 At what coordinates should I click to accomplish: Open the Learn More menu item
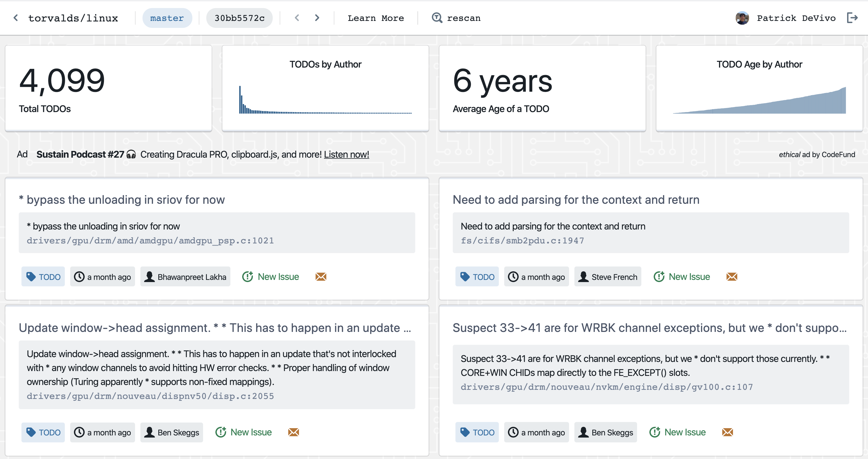tap(375, 18)
